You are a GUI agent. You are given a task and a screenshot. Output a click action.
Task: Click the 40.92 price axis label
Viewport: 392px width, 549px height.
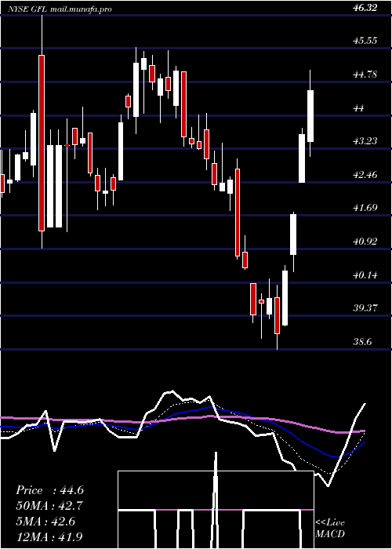click(x=365, y=242)
